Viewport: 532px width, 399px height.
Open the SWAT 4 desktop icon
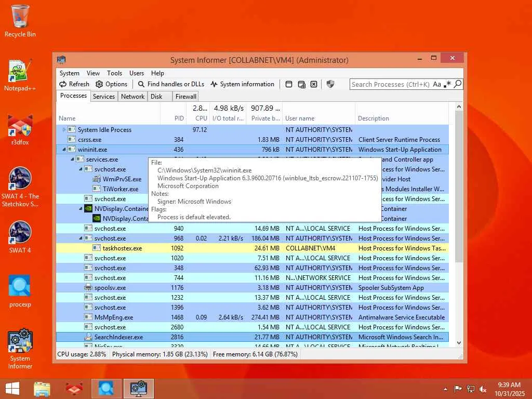click(20, 237)
